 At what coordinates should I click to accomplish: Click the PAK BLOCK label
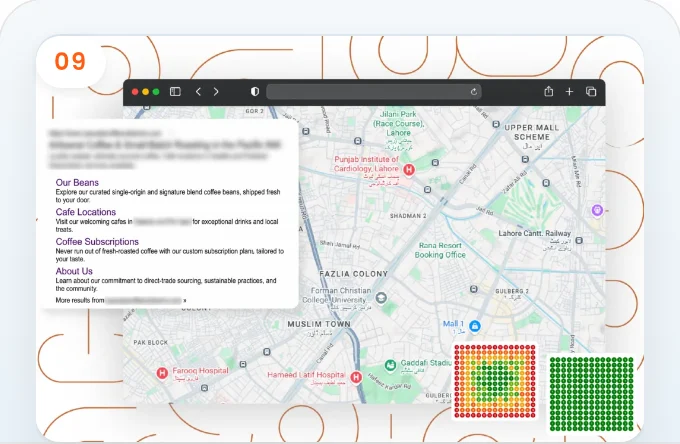(150, 343)
